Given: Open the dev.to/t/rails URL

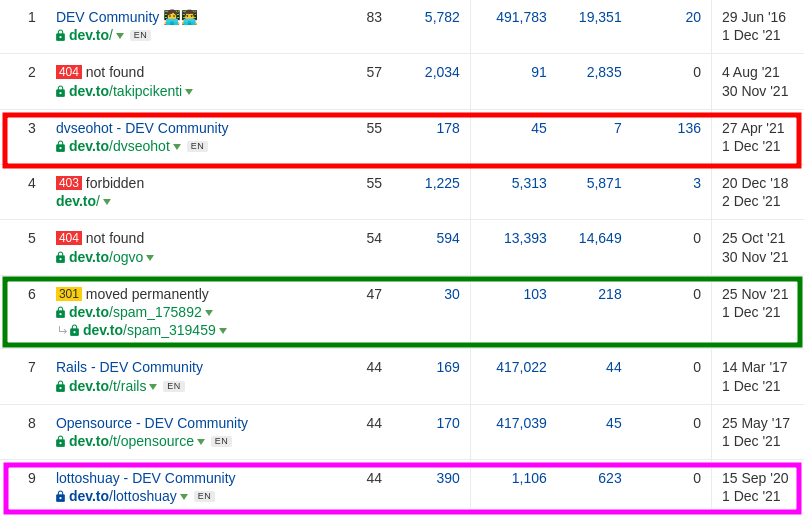Looking at the screenshot, I should (x=108, y=386).
